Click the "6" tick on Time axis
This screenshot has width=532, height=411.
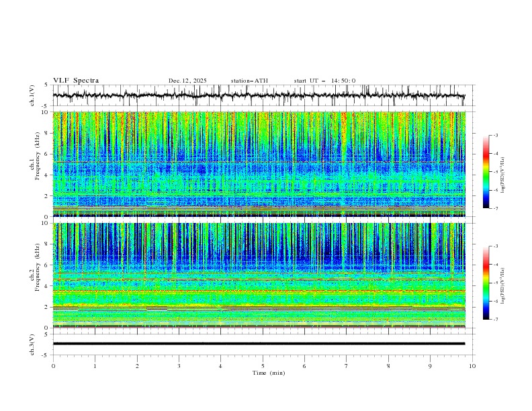(305, 366)
